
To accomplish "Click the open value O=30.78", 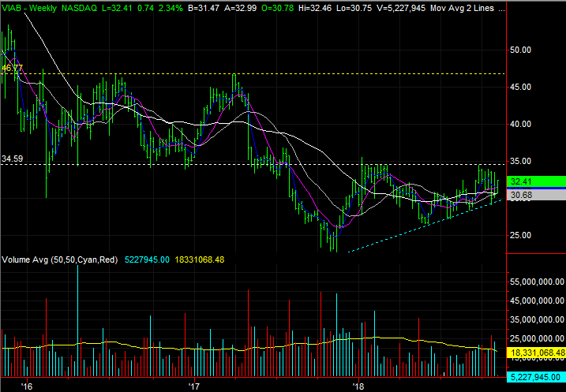I will coord(278,8).
